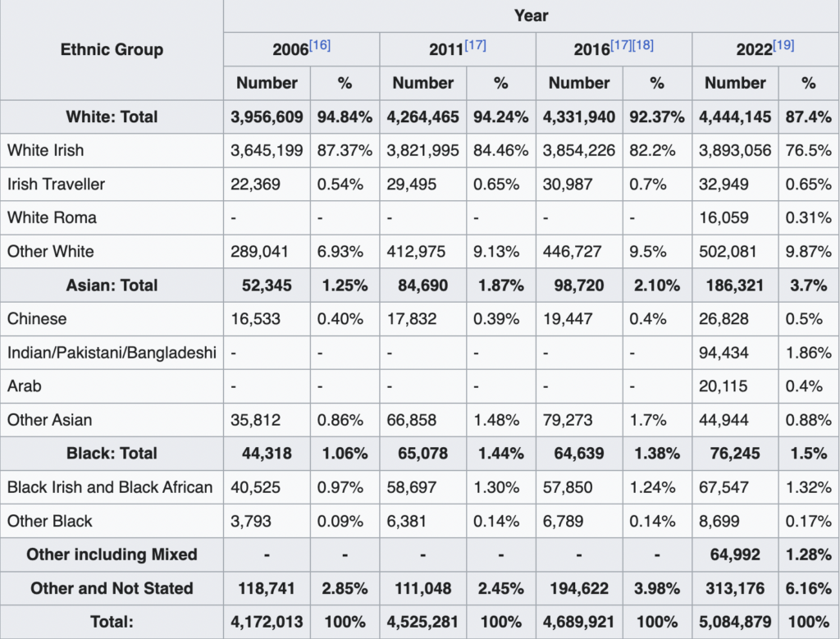Open citation [18] beside 2016 header
Screen dimensions: 840x639
642,45
